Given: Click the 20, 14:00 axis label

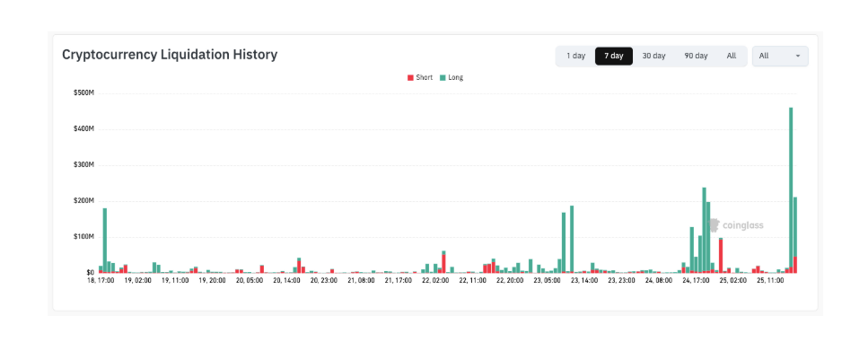Looking at the screenshot, I should pyautogui.click(x=286, y=281).
